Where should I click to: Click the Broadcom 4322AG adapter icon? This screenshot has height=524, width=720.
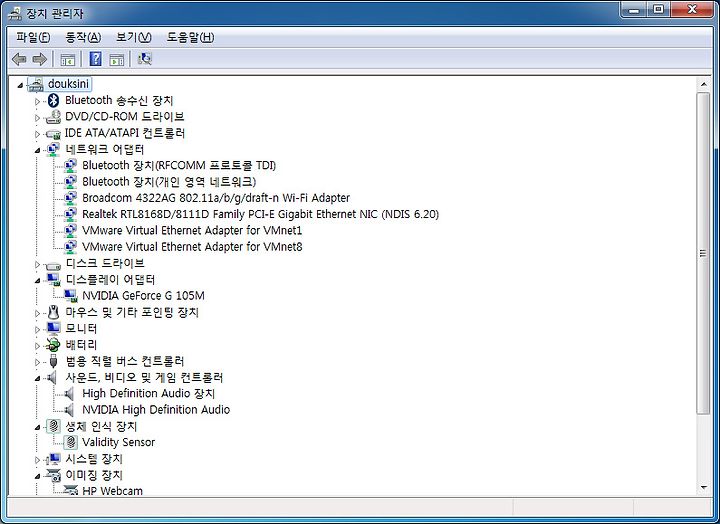coord(70,198)
